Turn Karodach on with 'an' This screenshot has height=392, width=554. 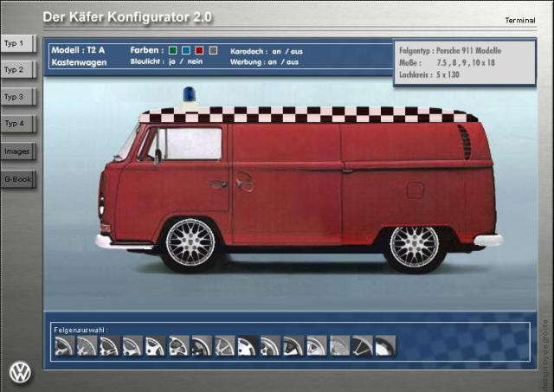(277, 52)
